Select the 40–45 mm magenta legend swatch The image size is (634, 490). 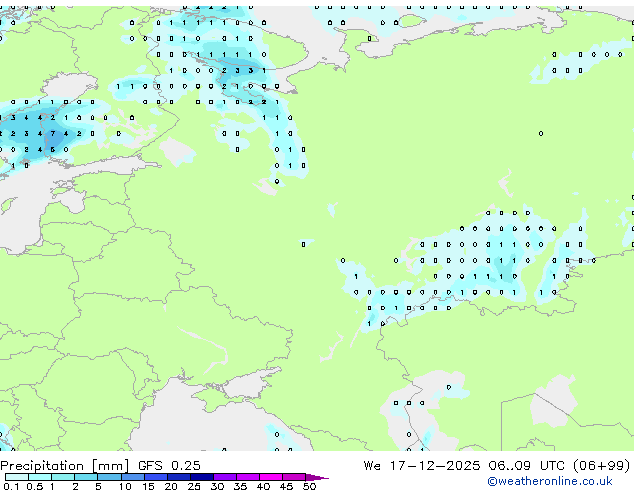coord(271,477)
